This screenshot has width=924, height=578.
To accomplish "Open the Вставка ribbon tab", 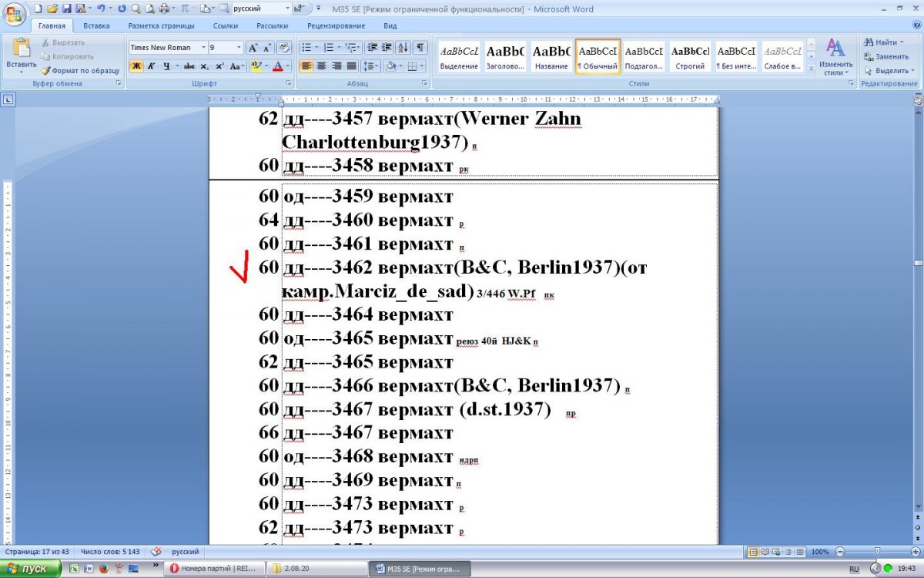I will tap(96, 25).
